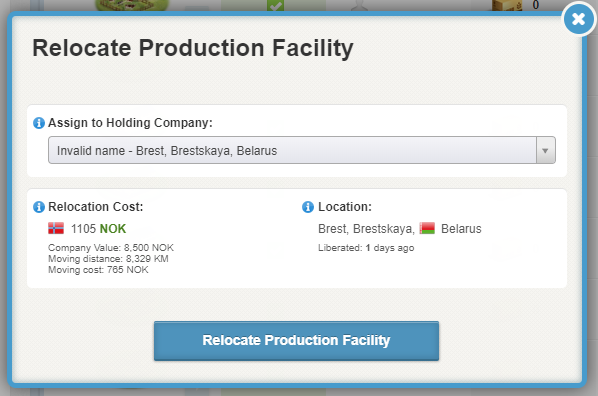Screen dimensions: 598x396
Task: Click the Location label
Action: 345,207
